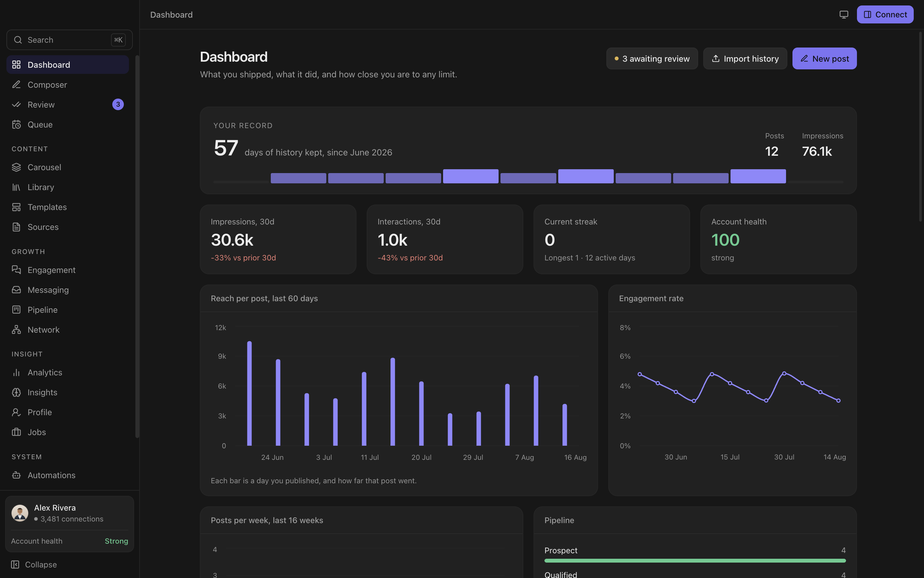This screenshot has height=578, width=924.
Task: Click the tallest bar in Reach per post chart
Action: [x=249, y=393]
